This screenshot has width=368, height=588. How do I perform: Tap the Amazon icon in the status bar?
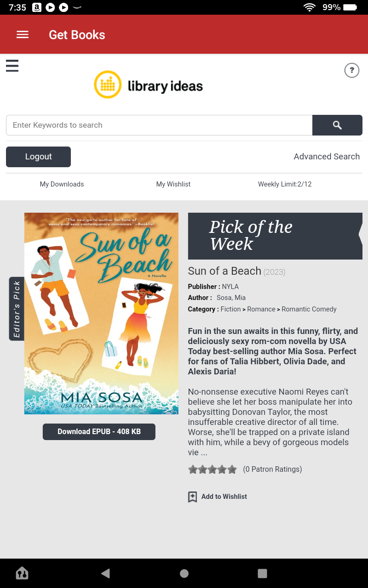click(36, 7)
